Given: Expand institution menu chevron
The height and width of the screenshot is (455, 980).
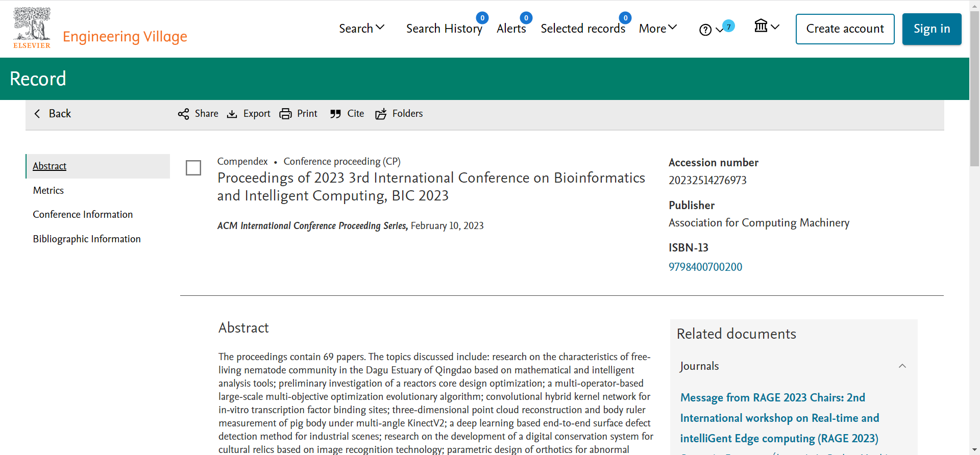Looking at the screenshot, I should pos(775,27).
